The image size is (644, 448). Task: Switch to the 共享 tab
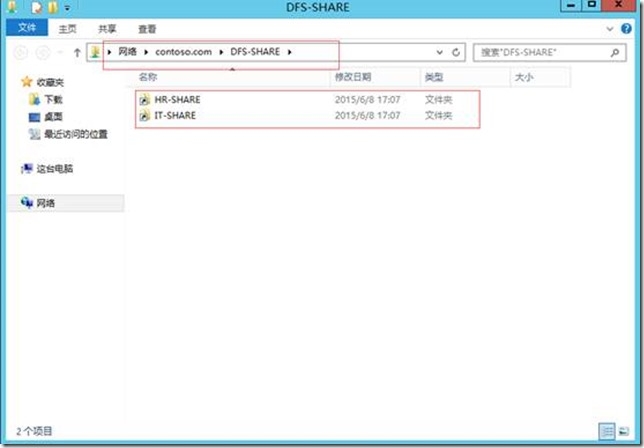(107, 29)
